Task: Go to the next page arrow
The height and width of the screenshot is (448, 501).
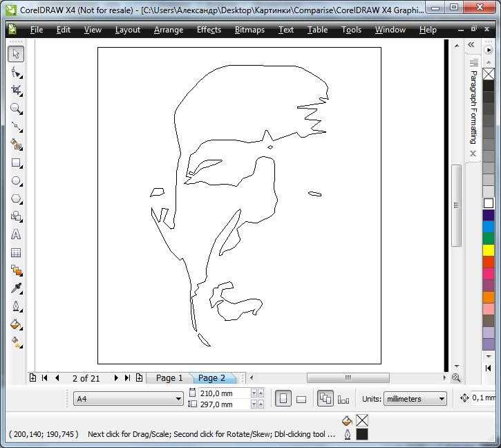Action: [116, 378]
